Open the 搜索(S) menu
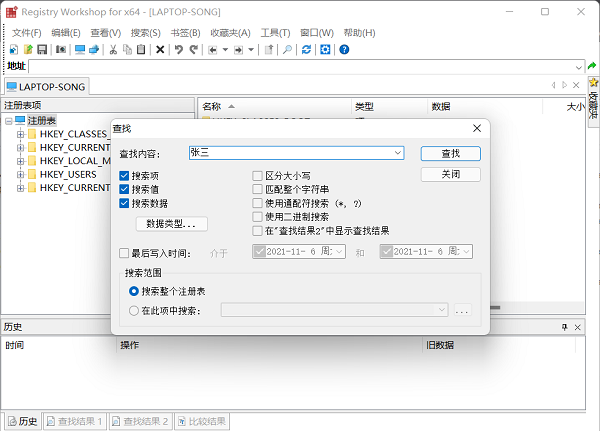 [145, 33]
